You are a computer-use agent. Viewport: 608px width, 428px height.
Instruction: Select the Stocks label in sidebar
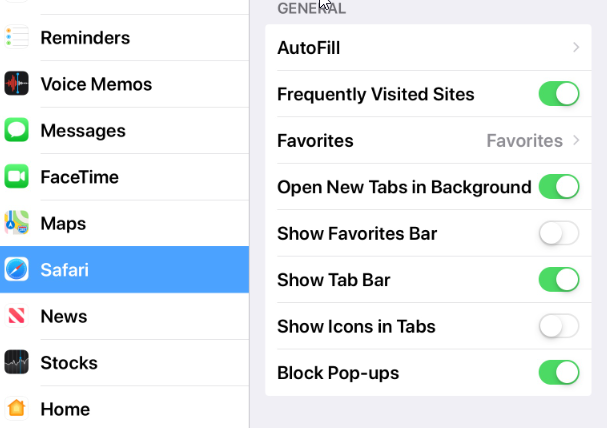point(69,362)
